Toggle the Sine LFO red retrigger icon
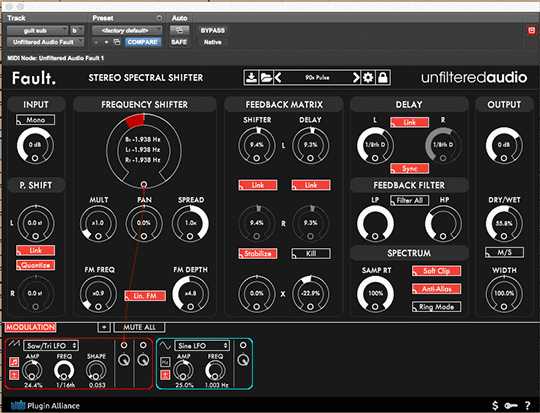The height and width of the screenshot is (413, 540). 165,374
